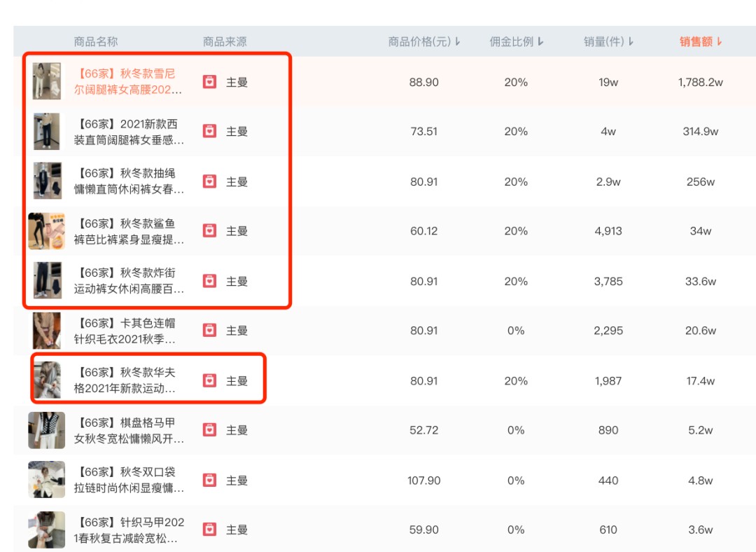Open thumbnail of 棋盘格马甲
This screenshot has width=756, height=552.
tap(47, 430)
